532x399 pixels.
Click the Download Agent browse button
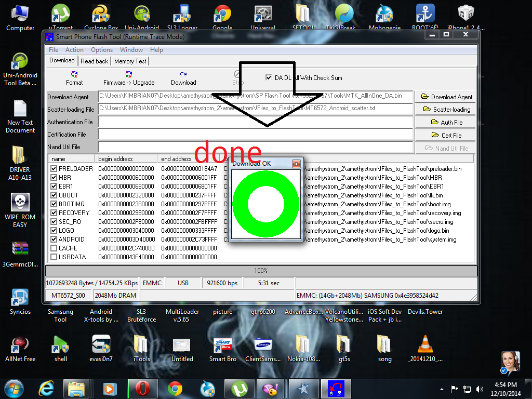(444, 97)
